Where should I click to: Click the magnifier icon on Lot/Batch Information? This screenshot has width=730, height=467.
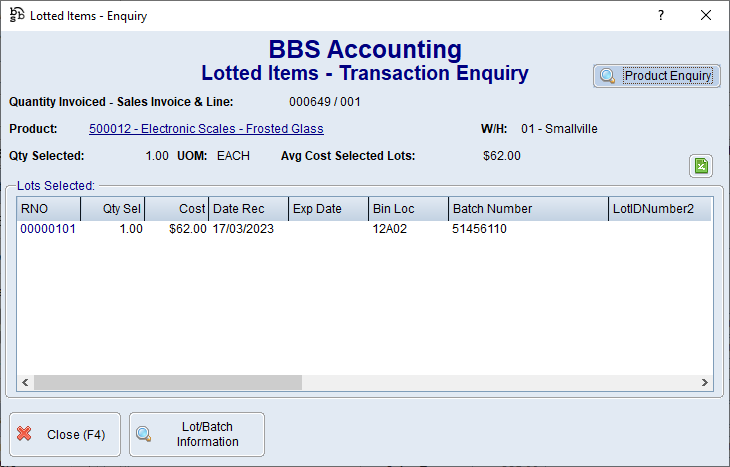144,434
